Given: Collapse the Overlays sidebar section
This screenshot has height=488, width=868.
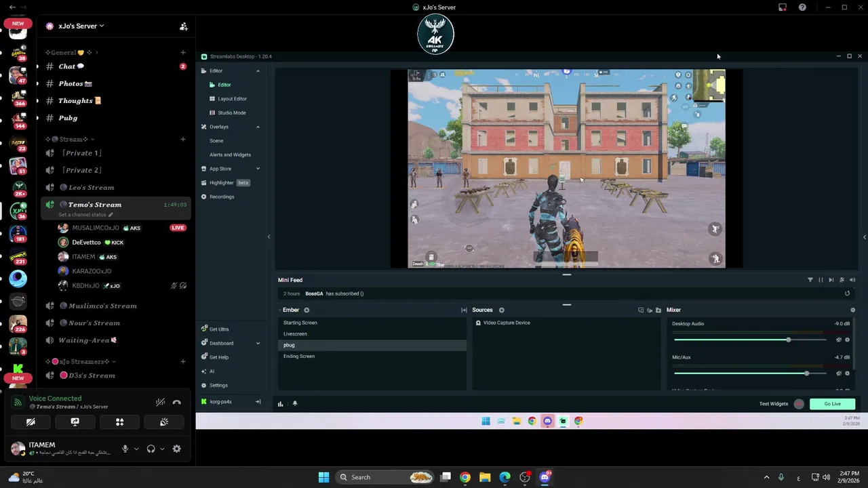Looking at the screenshot, I should click(258, 127).
